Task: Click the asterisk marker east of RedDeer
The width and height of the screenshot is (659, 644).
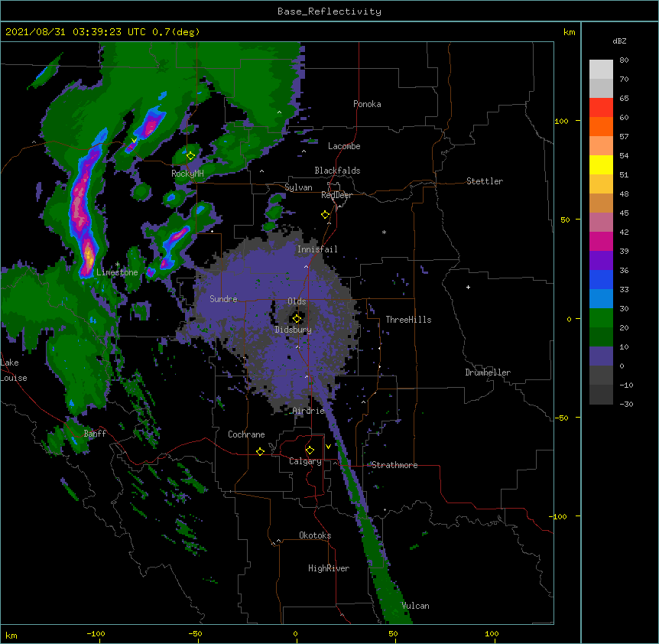Action: [384, 232]
